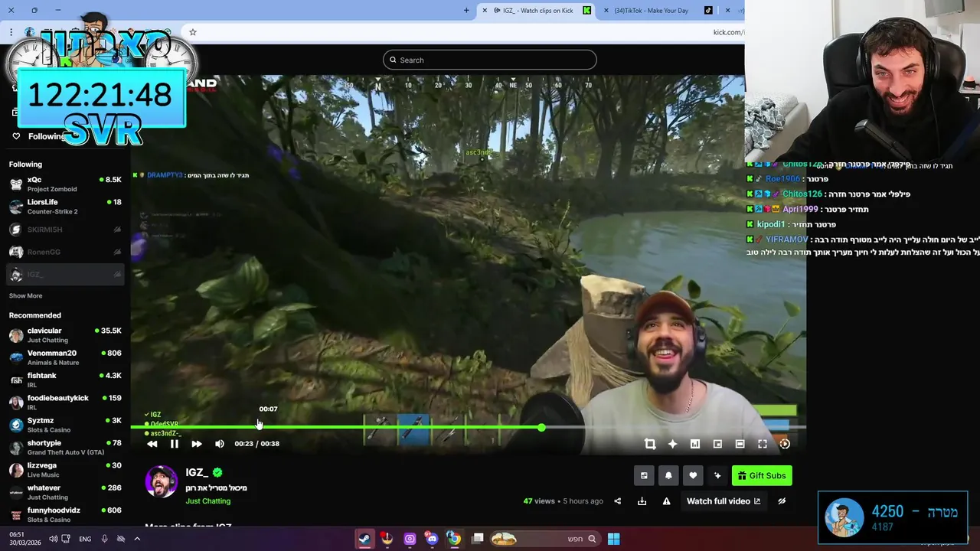980x551 pixels.
Task: Open system volume speaker in tray
Action: 53,539
